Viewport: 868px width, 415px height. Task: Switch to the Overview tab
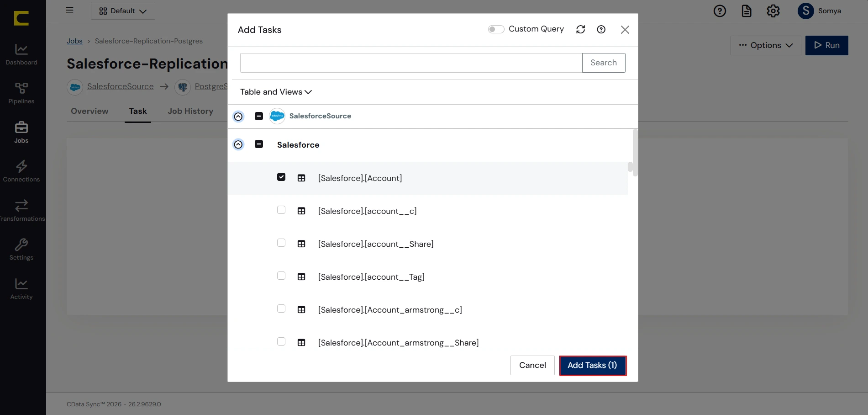(x=89, y=111)
